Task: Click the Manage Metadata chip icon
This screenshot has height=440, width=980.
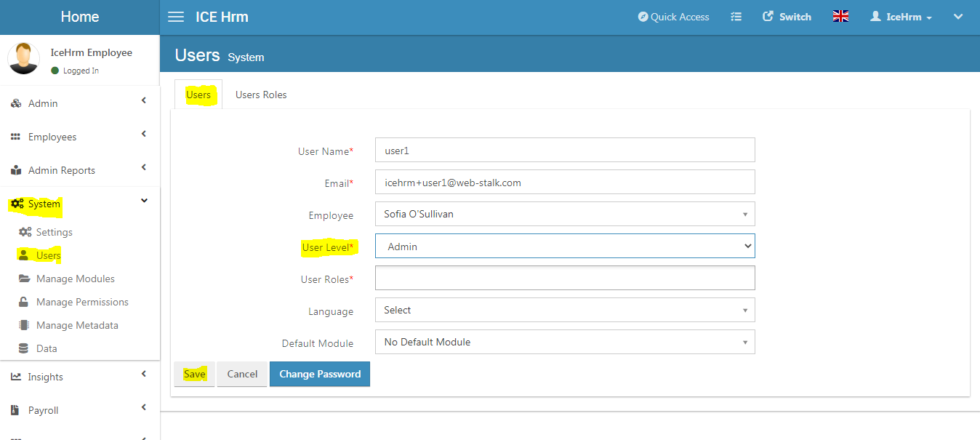Action: (24, 325)
